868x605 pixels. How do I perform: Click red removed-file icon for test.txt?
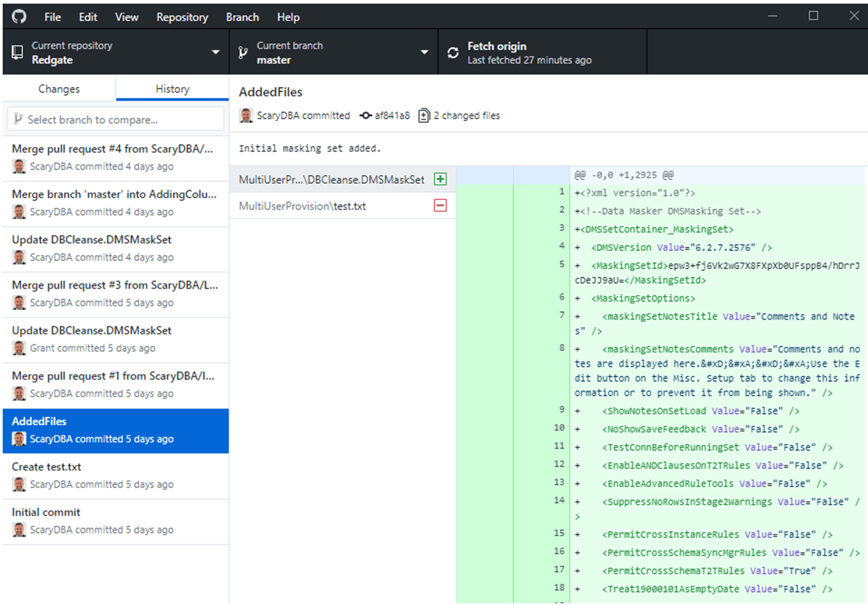pos(440,206)
